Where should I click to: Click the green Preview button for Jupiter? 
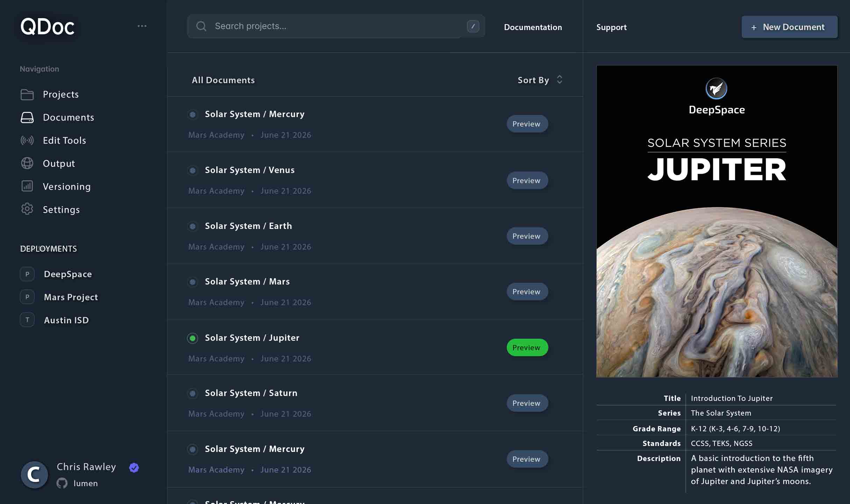(x=527, y=347)
